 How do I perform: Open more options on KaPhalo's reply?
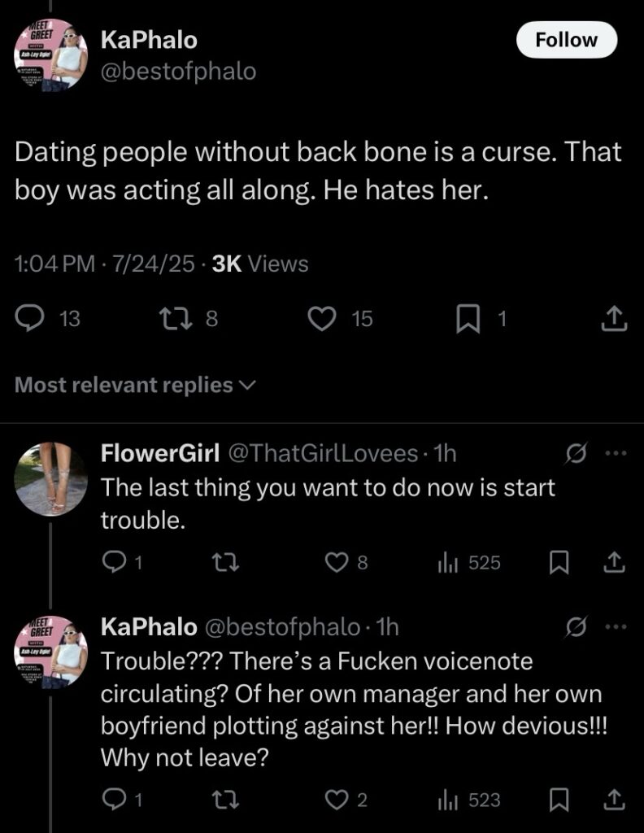pyautogui.click(x=616, y=627)
